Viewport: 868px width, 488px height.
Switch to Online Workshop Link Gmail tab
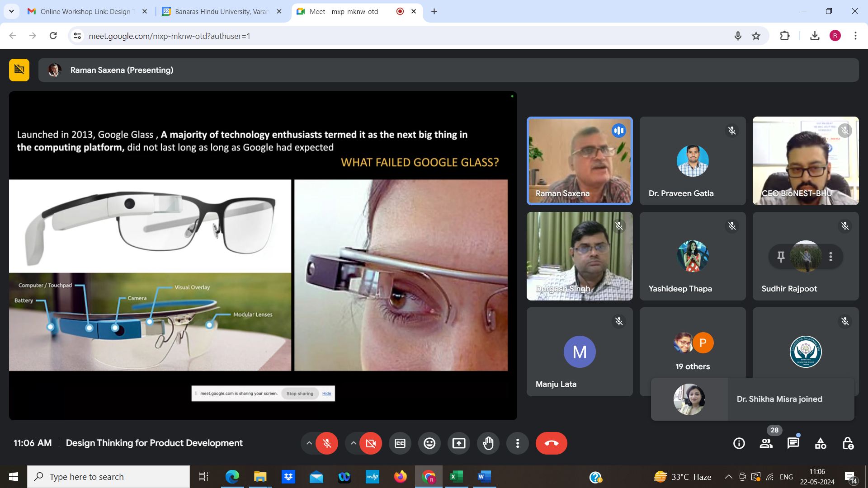pos(86,11)
